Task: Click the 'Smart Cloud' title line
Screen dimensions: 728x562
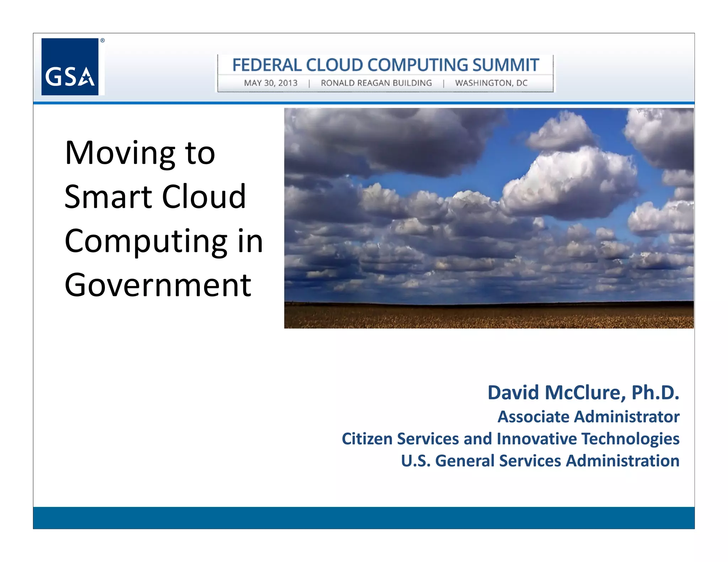Action: click(155, 196)
